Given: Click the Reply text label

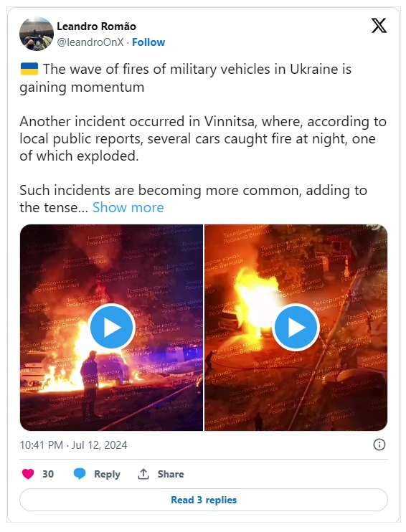Looking at the screenshot, I should [107, 474].
